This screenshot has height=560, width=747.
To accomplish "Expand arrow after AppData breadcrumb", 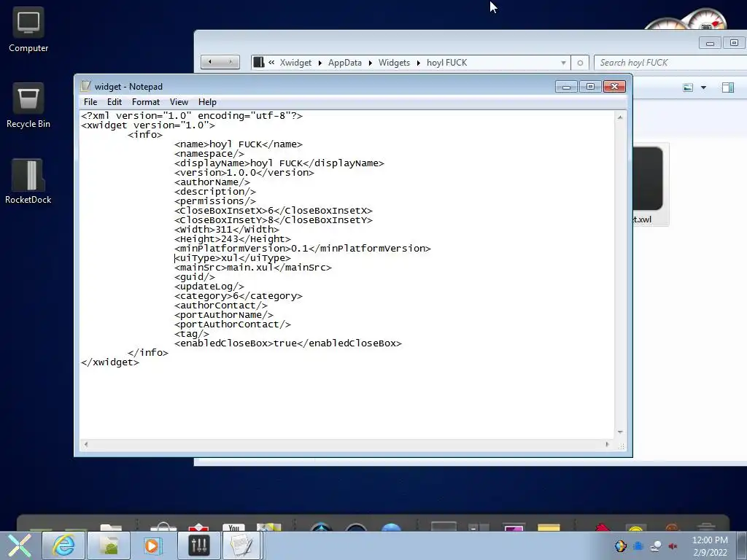I will tap(370, 63).
